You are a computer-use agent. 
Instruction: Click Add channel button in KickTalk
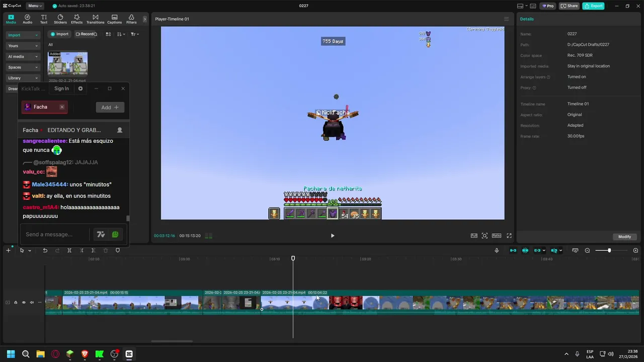110,107
